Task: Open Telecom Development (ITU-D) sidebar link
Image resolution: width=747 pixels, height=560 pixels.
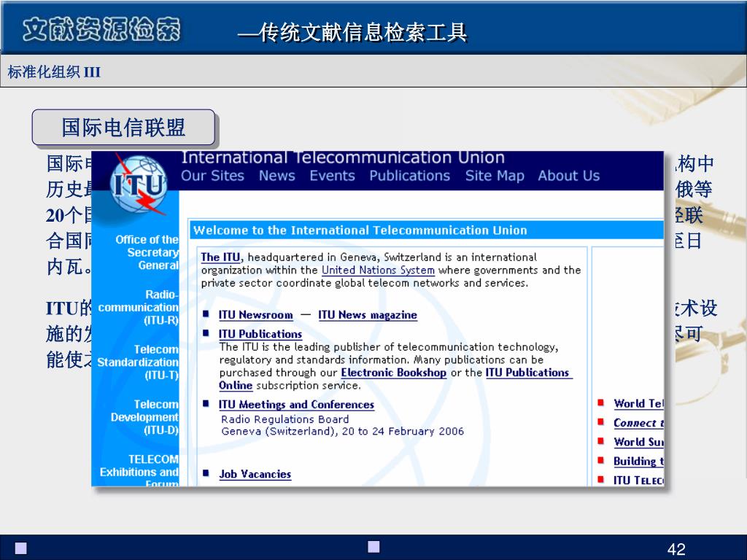Action: (144, 417)
